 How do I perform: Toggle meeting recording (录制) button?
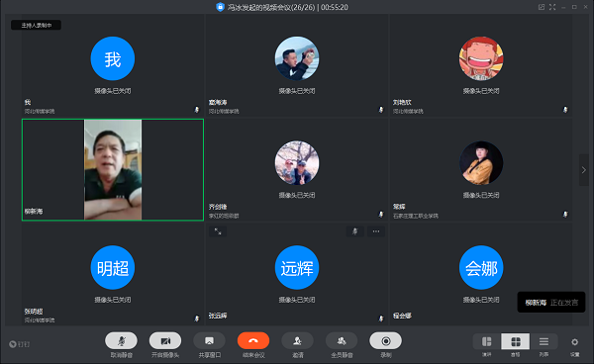pyautogui.click(x=386, y=341)
